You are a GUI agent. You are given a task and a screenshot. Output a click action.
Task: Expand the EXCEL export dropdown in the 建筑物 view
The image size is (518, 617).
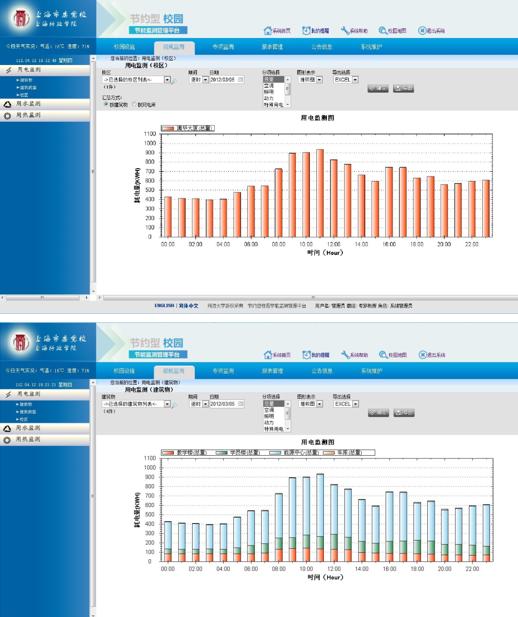(x=355, y=404)
